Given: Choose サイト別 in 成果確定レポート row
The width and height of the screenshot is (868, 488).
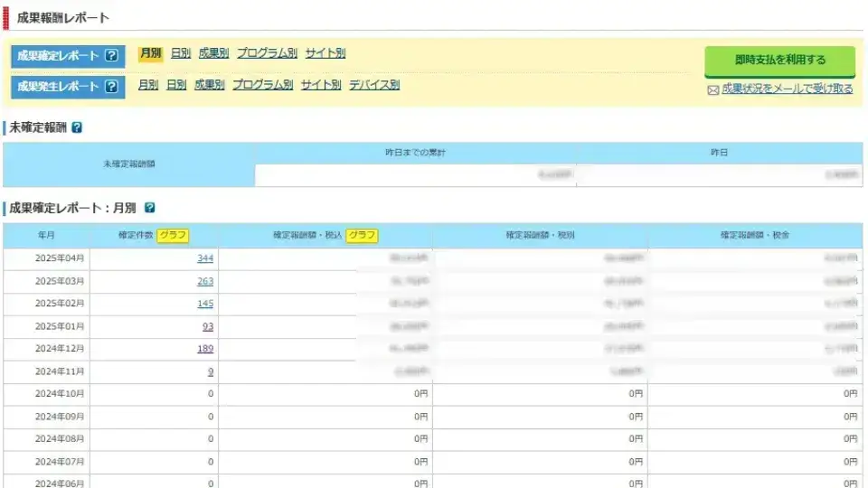Looking at the screenshot, I should tap(325, 53).
